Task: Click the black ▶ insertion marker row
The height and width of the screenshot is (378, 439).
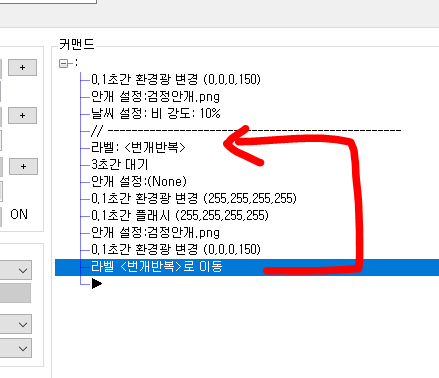Action: (x=97, y=284)
